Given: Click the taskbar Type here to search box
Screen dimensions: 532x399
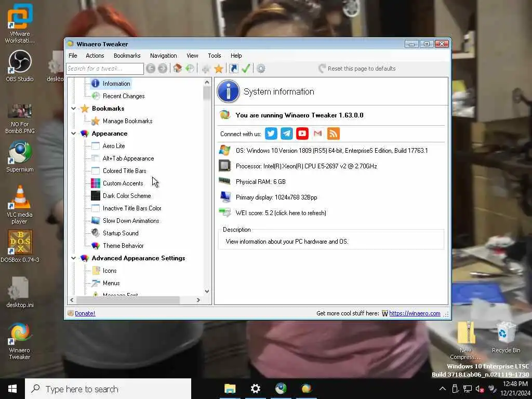Looking at the screenshot, I should coord(108,389).
